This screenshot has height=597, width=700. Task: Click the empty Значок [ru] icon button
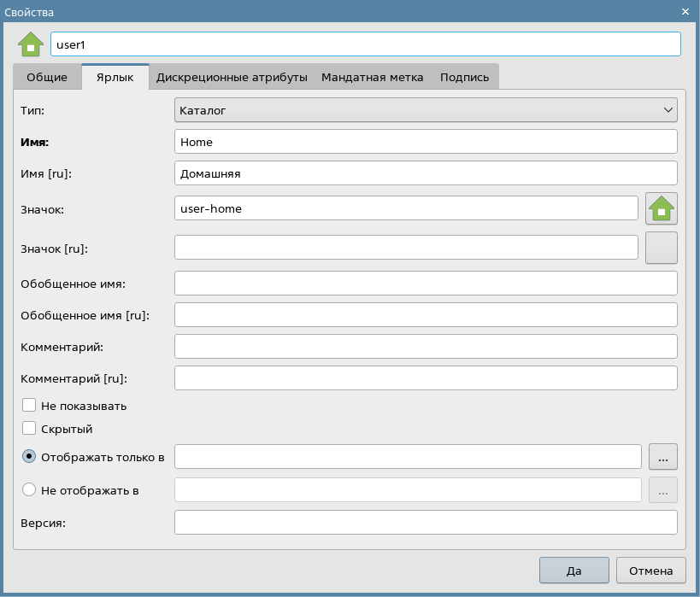pyautogui.click(x=662, y=248)
